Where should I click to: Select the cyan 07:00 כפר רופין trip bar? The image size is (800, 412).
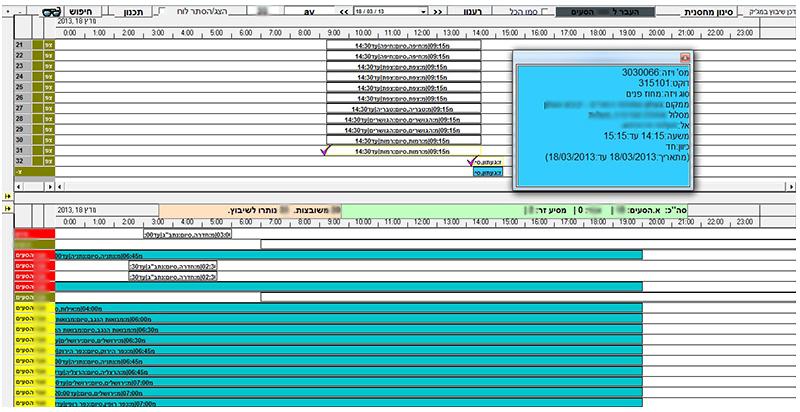click(349, 403)
